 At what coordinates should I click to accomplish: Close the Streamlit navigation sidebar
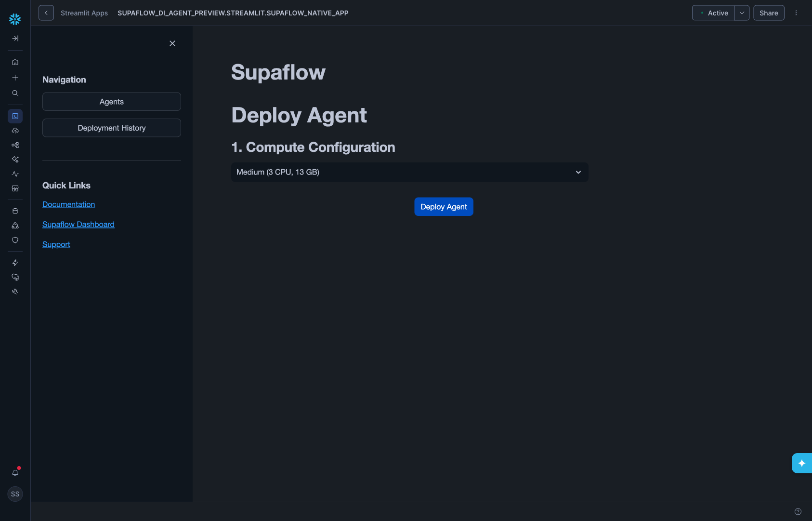[172, 43]
